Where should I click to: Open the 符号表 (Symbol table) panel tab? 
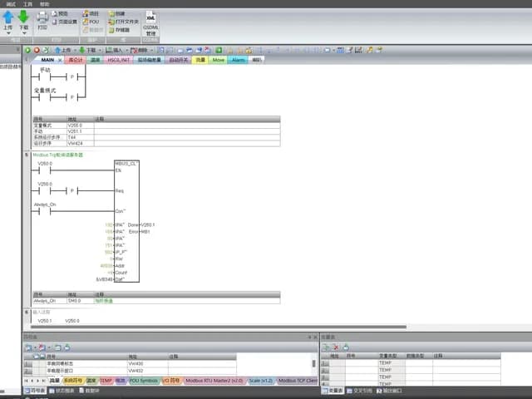(35, 391)
